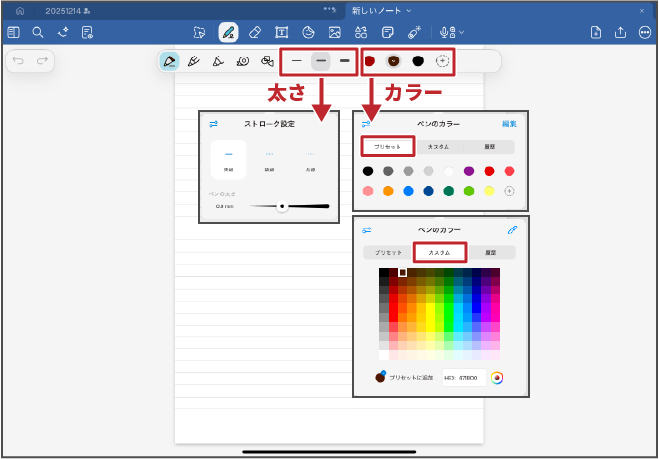The width and height of the screenshot is (659, 459).
Task: Choose the 実線 solid line style
Action: [x=229, y=160]
